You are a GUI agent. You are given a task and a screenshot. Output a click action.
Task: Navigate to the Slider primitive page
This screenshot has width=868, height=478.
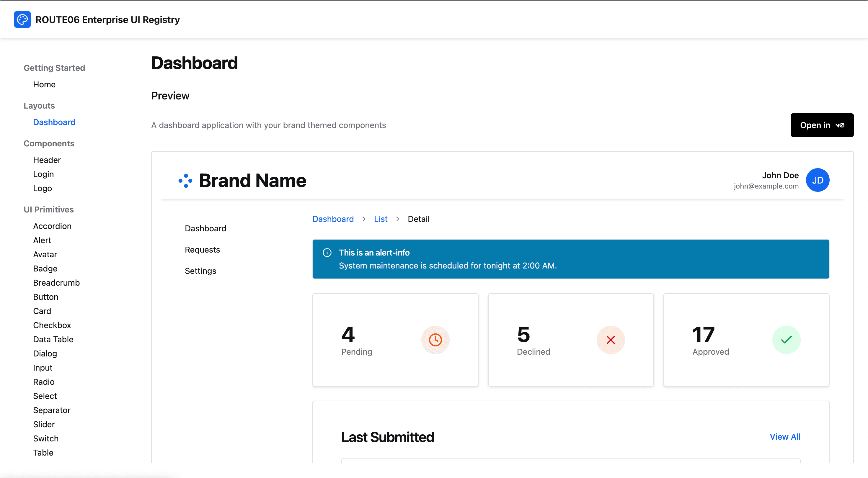[44, 424]
